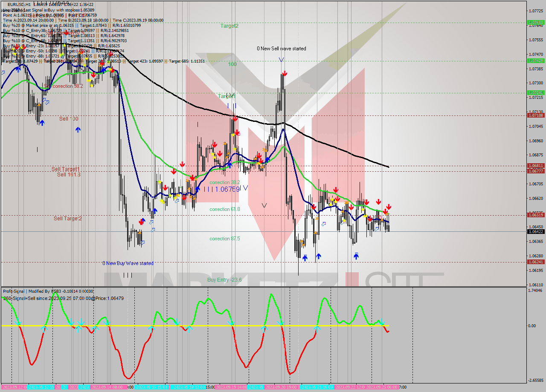
Task: Select the black 1.06422 current price tag
Action: 536,231
